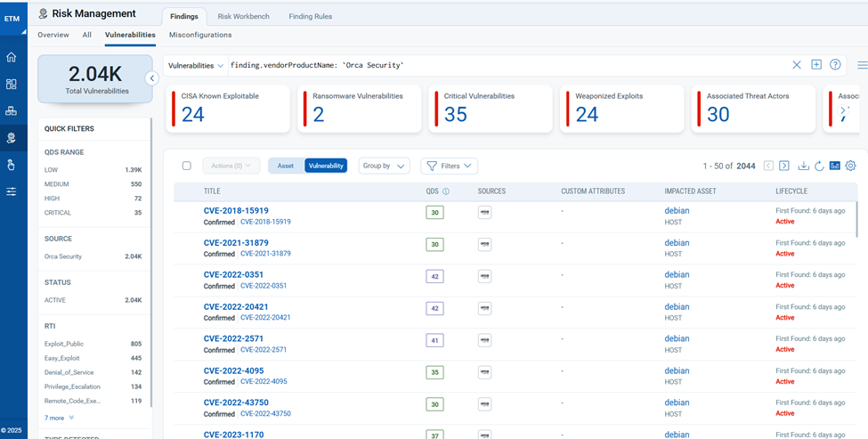Viewport: 868px width, 439px height.
Task: Click inside the vendorProductName query search field
Action: [x=499, y=65]
